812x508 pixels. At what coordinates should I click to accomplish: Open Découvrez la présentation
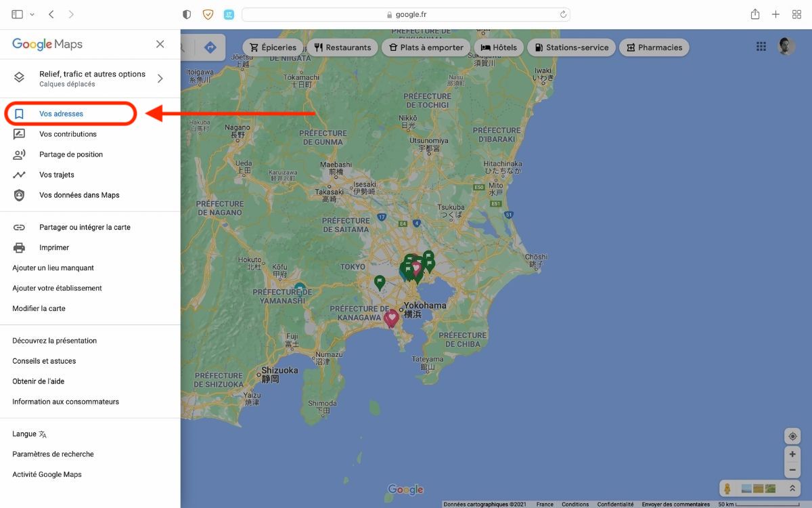click(54, 341)
